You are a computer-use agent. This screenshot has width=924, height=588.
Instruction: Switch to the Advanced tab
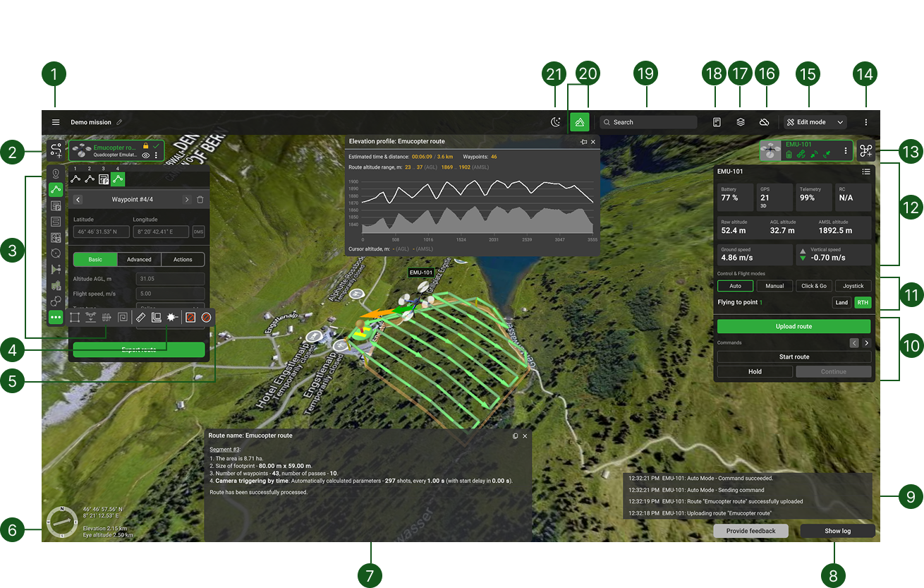(x=139, y=259)
